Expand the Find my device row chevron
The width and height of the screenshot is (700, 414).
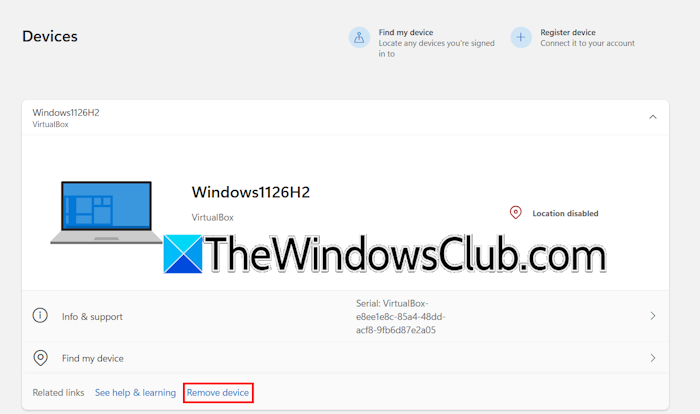653,358
